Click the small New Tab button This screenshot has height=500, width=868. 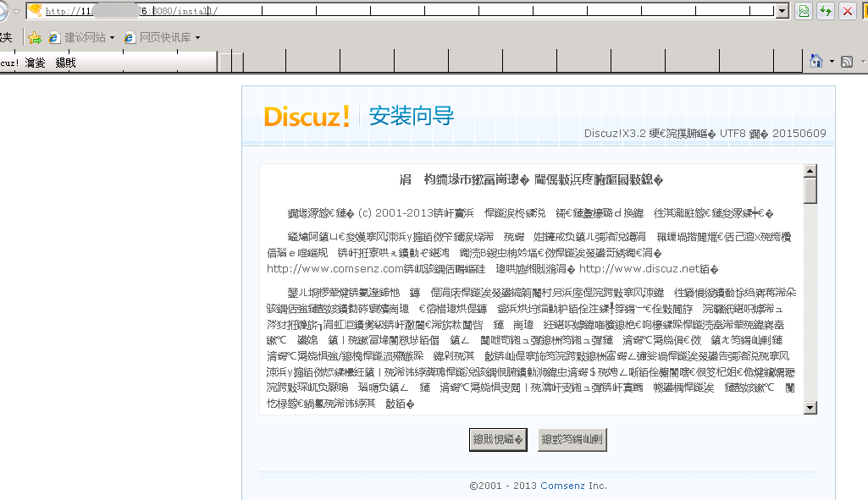(x=231, y=63)
